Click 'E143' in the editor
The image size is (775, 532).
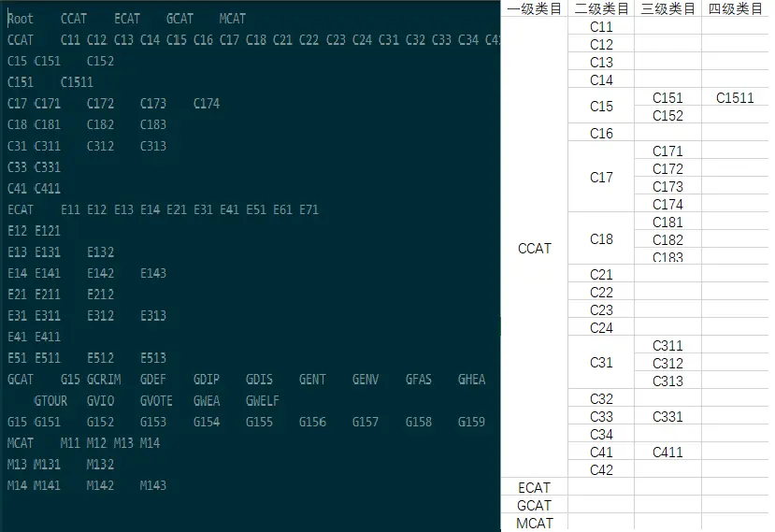pyautogui.click(x=153, y=273)
